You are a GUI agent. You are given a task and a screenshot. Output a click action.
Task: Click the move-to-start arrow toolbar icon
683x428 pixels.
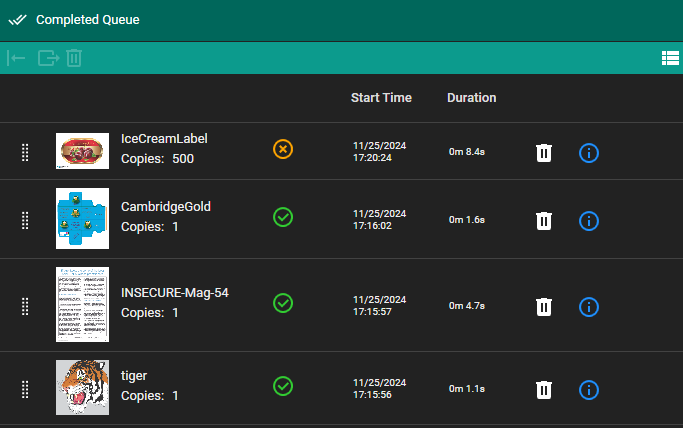[16, 58]
